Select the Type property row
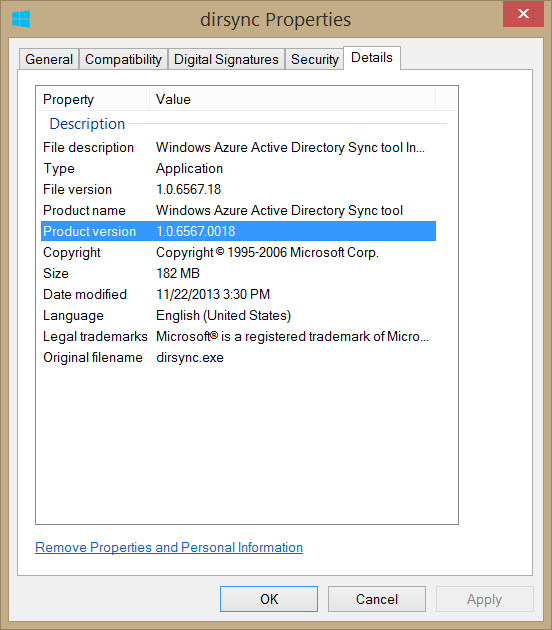 pyautogui.click(x=238, y=168)
